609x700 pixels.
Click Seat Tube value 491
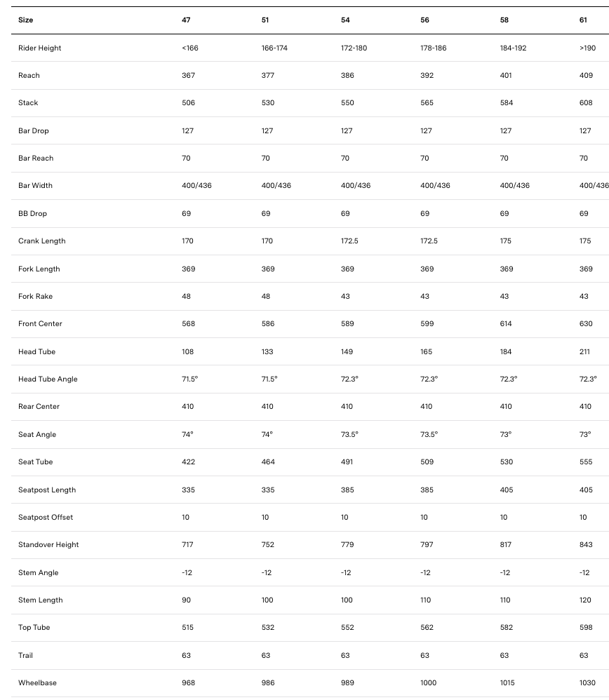[347, 462]
